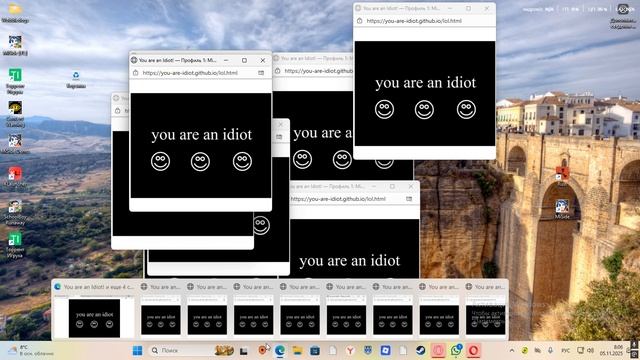The image size is (640, 360).
Task: Open Task View from the taskbar
Action: (x=244, y=351)
